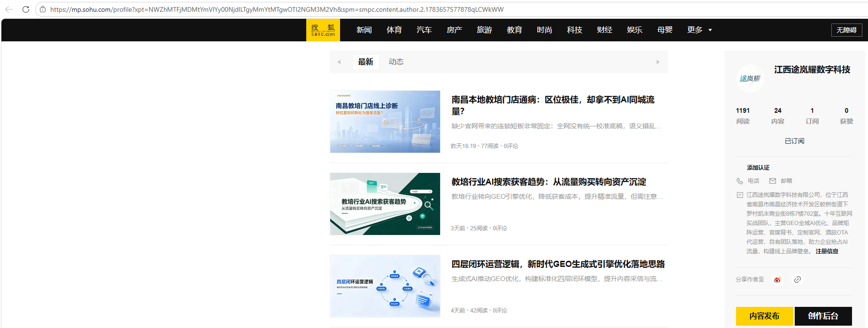Expand the 更多 navigation dropdown

pyautogui.click(x=699, y=30)
